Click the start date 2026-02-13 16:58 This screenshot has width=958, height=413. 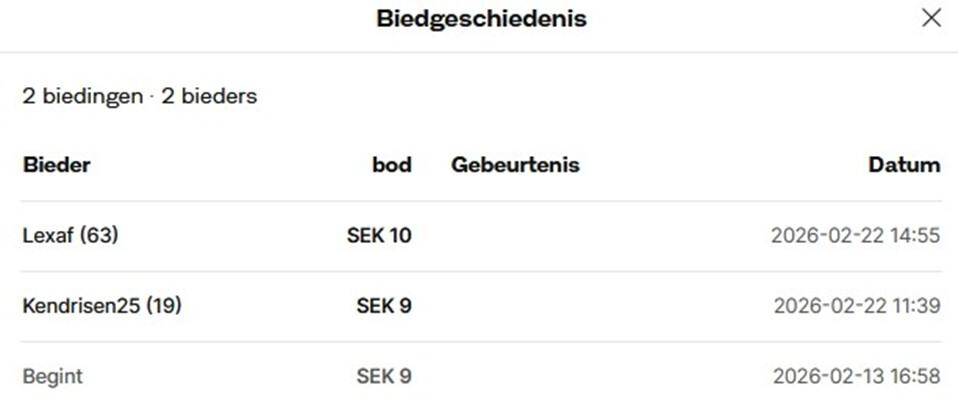point(856,377)
